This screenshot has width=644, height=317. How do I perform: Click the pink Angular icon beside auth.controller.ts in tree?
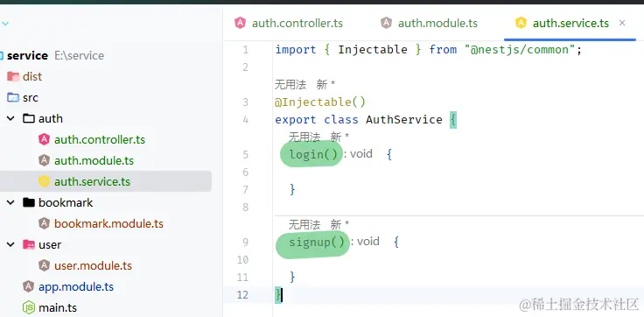coord(44,139)
